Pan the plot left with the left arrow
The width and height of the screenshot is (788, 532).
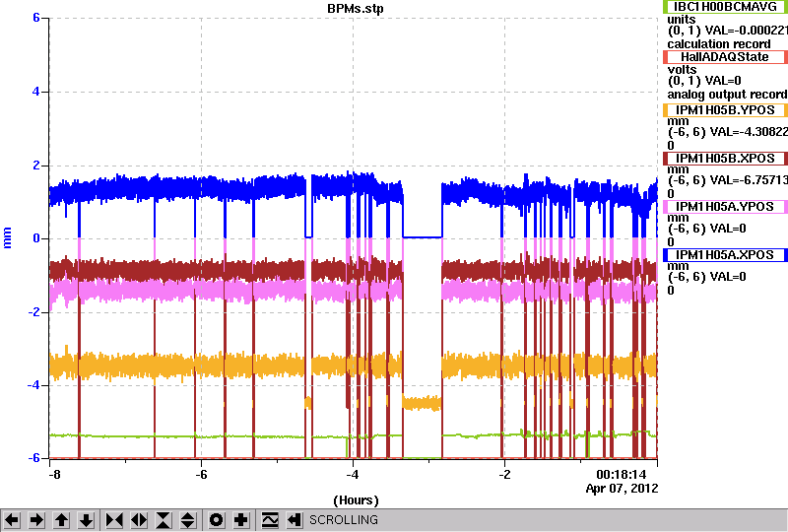[12, 520]
